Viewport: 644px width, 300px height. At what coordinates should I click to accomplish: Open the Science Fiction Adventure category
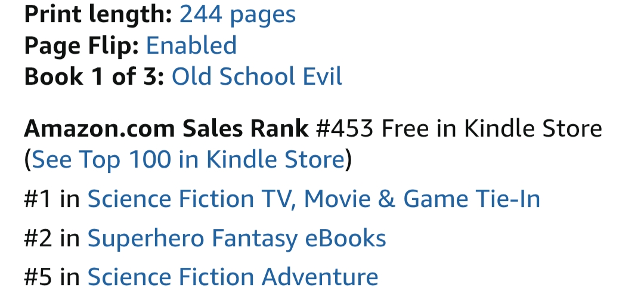233,277
